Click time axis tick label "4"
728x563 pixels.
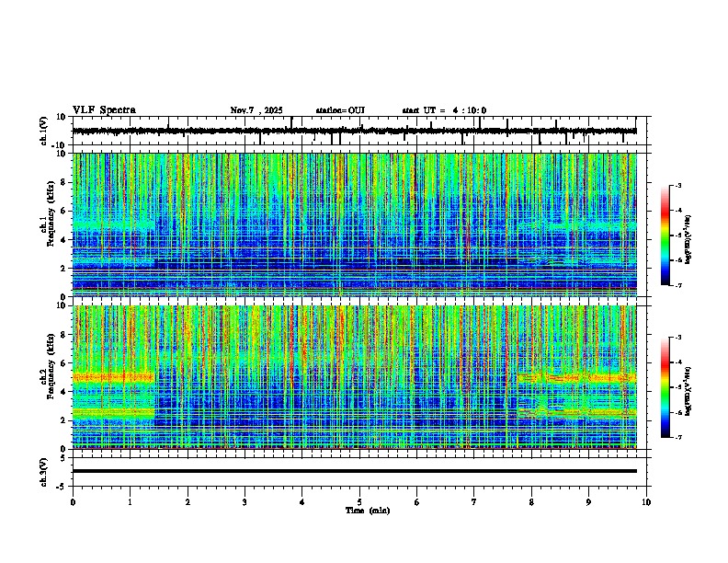301,502
